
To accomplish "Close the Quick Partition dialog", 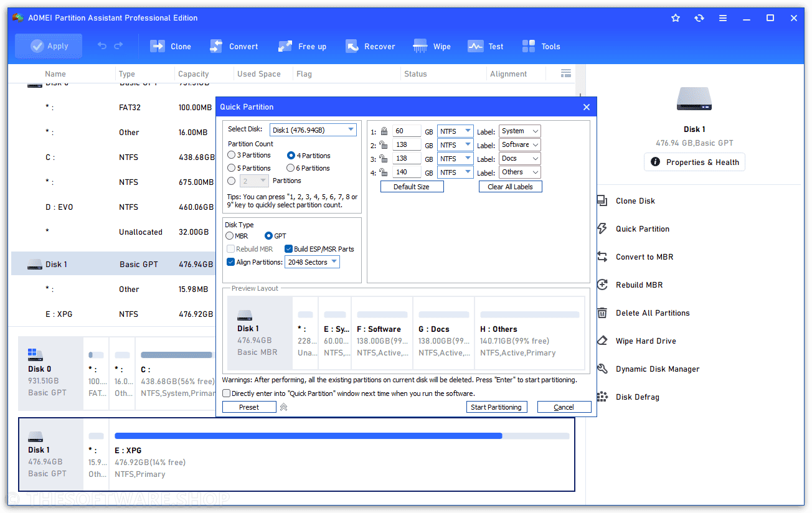I will pyautogui.click(x=586, y=107).
